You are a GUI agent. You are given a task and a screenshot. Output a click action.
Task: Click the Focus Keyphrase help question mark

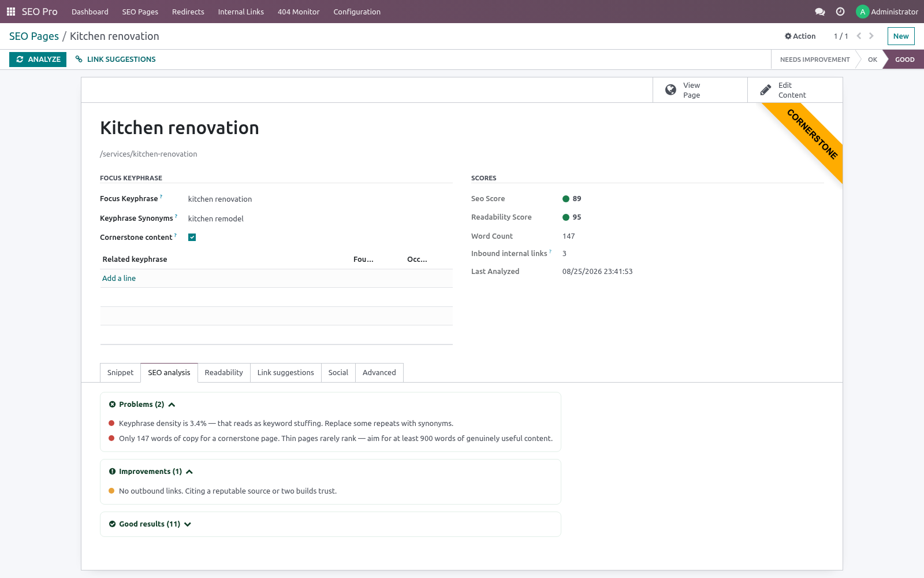161,197
